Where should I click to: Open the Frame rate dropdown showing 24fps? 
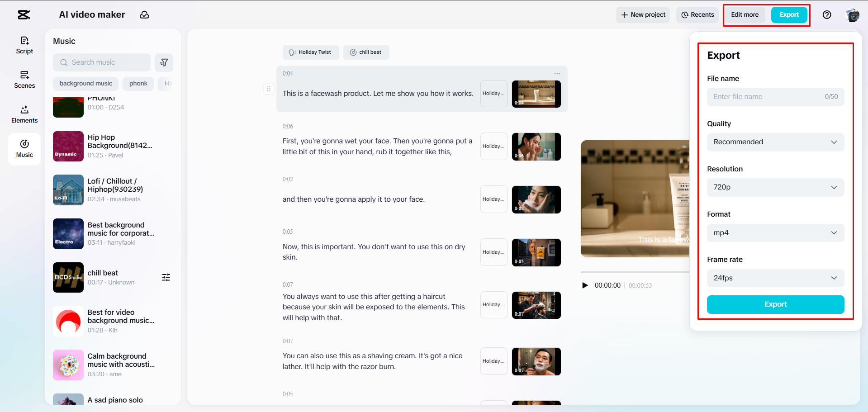(x=775, y=278)
